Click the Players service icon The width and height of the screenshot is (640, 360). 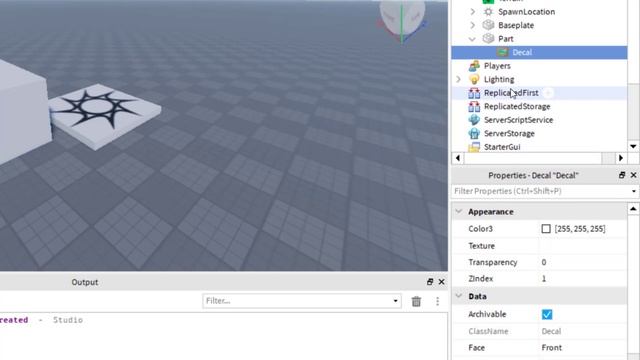coord(474,66)
